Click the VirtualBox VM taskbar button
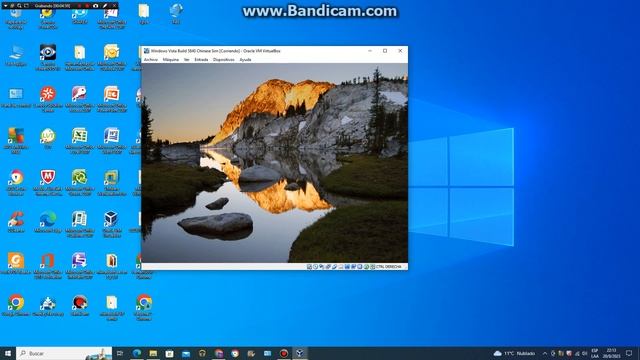 click(x=300, y=353)
